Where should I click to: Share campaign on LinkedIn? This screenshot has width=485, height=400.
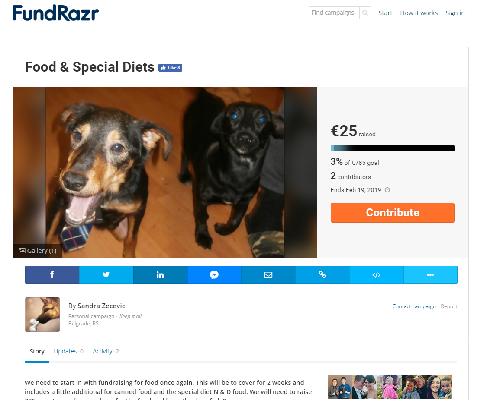pyautogui.click(x=160, y=275)
